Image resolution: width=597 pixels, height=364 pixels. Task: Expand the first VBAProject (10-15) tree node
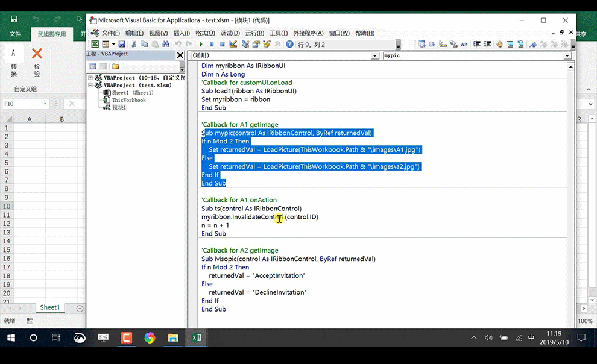point(90,78)
